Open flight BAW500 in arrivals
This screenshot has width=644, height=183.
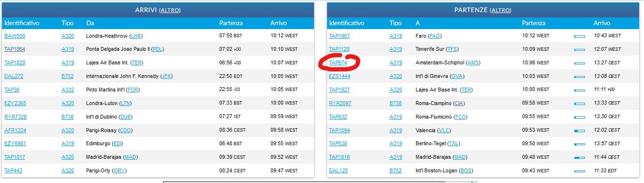click(x=15, y=36)
